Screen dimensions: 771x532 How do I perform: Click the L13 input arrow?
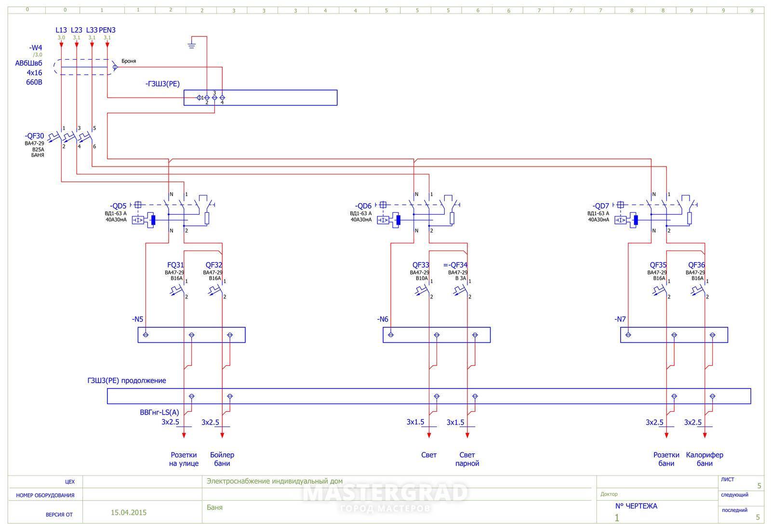61,45
